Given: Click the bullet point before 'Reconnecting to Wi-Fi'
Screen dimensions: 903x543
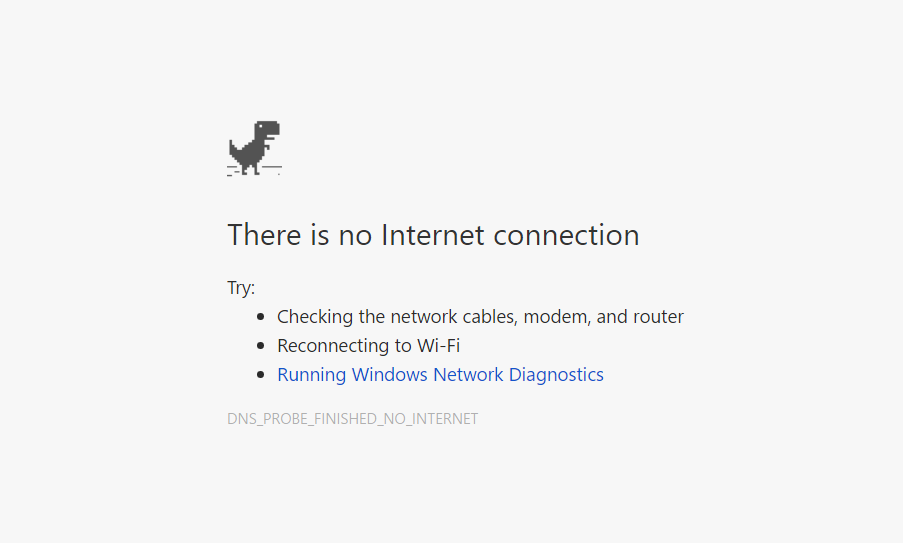Looking at the screenshot, I should (261, 345).
